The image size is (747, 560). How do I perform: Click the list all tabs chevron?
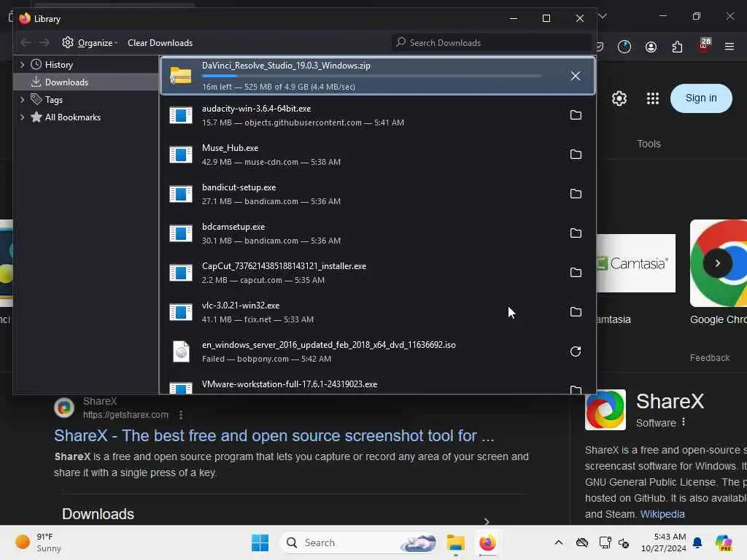(603, 16)
